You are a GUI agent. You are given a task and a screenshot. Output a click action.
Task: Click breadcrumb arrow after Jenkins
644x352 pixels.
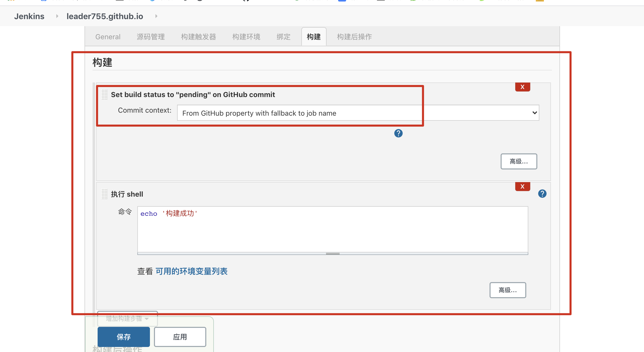(57, 16)
